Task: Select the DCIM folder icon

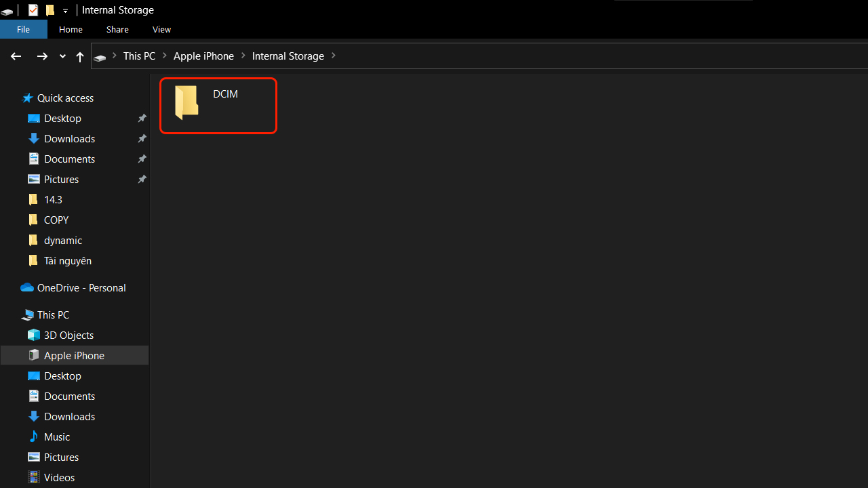Action: coord(186,103)
